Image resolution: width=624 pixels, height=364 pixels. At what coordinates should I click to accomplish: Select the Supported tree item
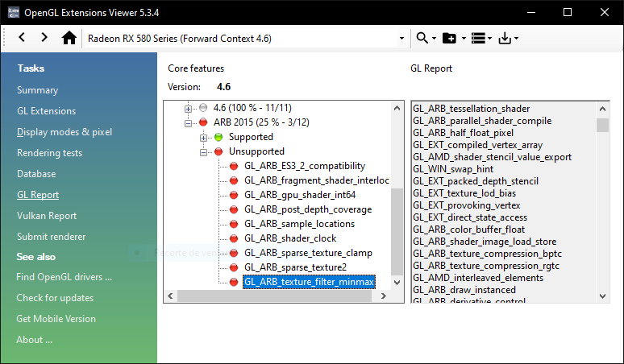point(251,137)
